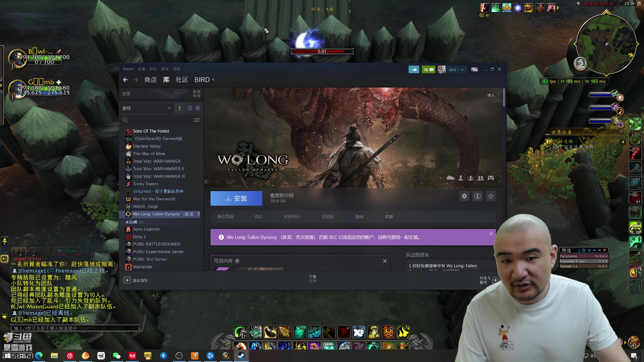Open the 18 notifications inbox

428,69
